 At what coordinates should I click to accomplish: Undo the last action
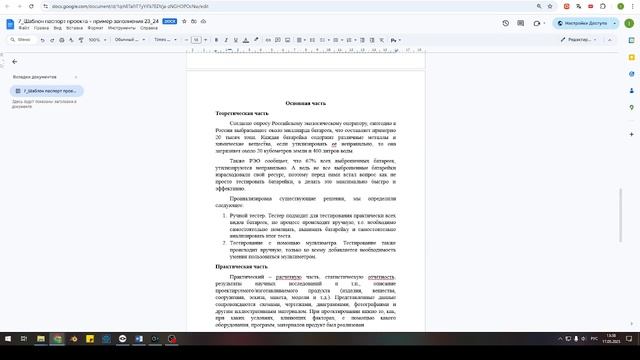[42, 40]
